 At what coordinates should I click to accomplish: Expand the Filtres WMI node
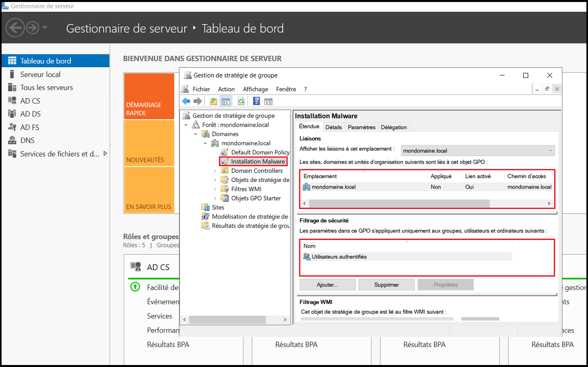[x=215, y=189]
